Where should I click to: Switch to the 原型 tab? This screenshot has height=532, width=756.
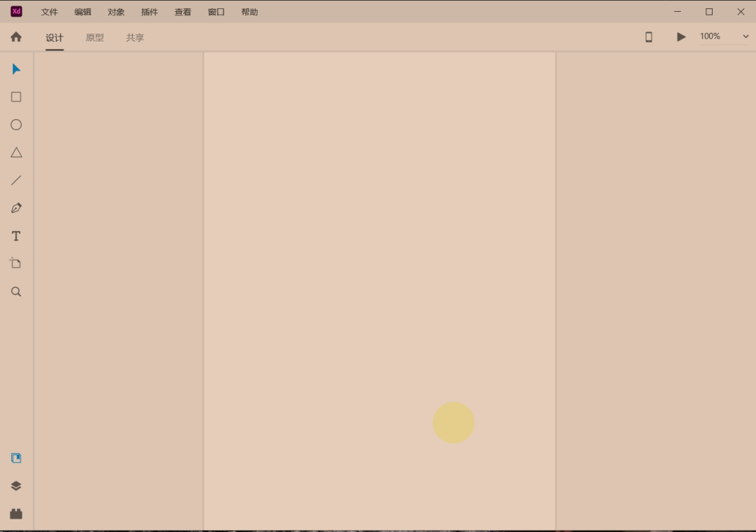click(x=94, y=38)
